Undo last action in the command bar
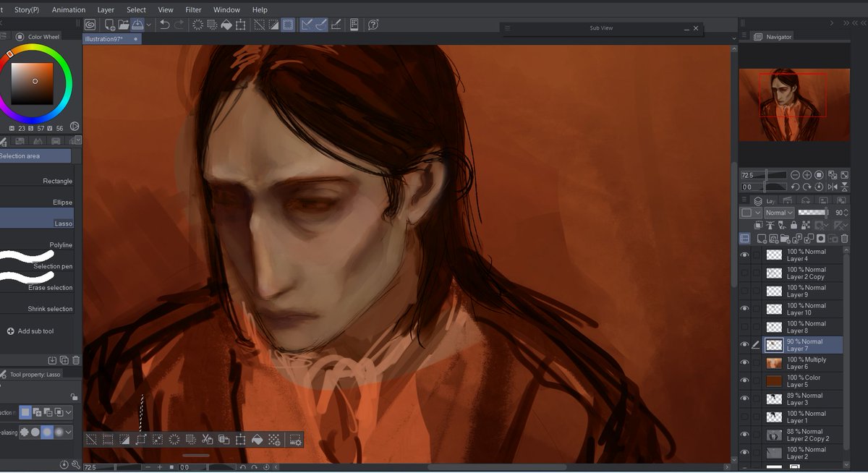The height and width of the screenshot is (473, 868). [x=165, y=25]
